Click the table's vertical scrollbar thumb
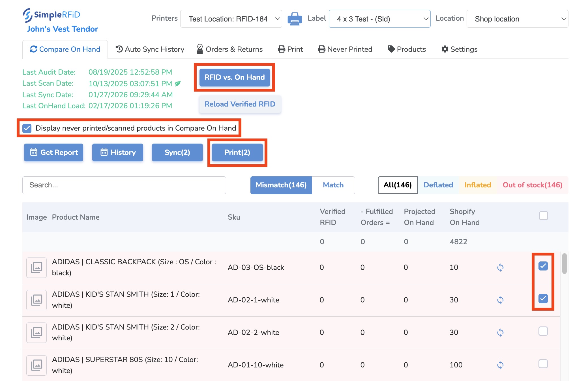This screenshot has width=588, height=381. (x=564, y=263)
